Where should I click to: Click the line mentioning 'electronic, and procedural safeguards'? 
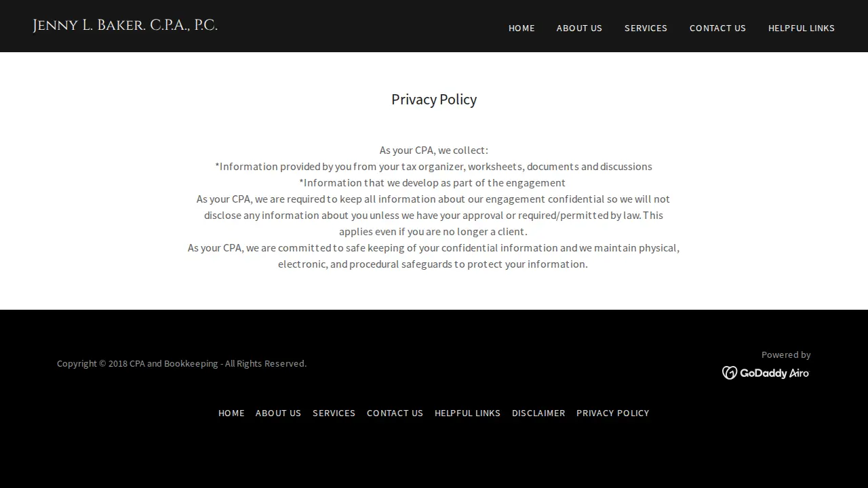[433, 264]
